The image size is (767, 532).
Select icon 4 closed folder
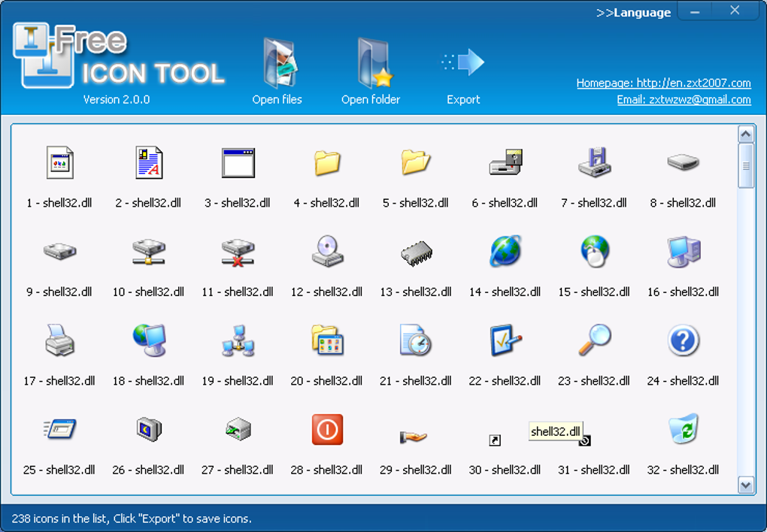point(327,162)
